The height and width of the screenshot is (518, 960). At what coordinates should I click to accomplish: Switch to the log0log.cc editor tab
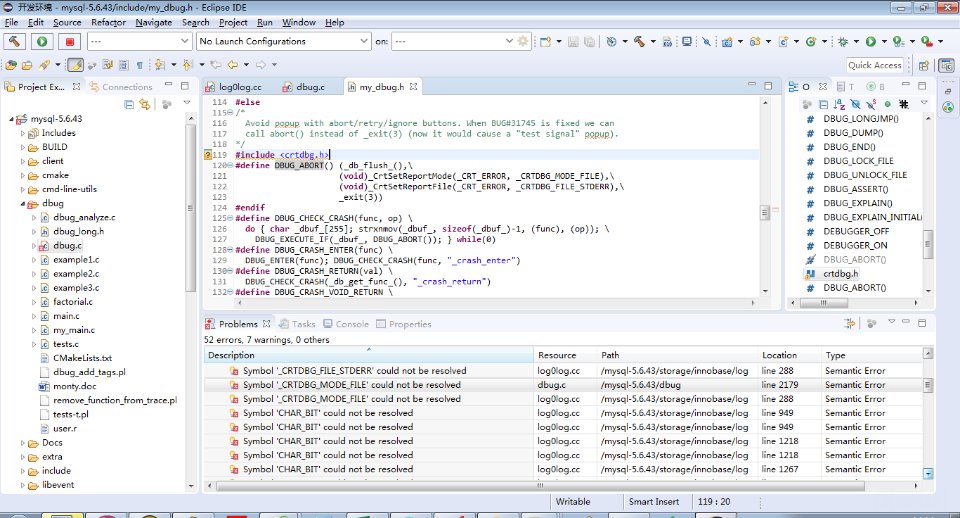240,87
